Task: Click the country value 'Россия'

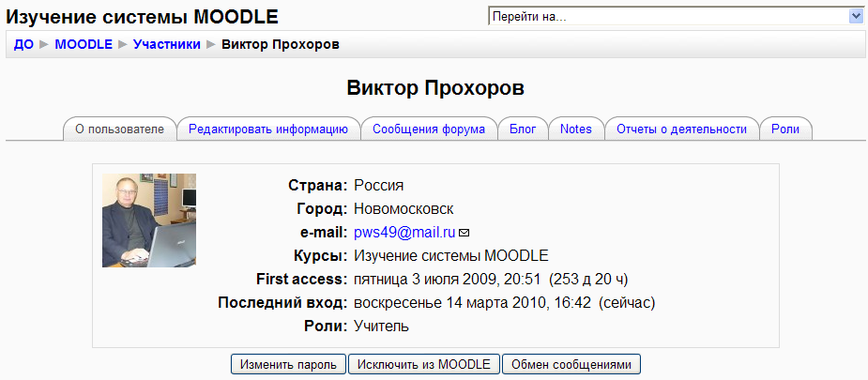Action: 379,185
